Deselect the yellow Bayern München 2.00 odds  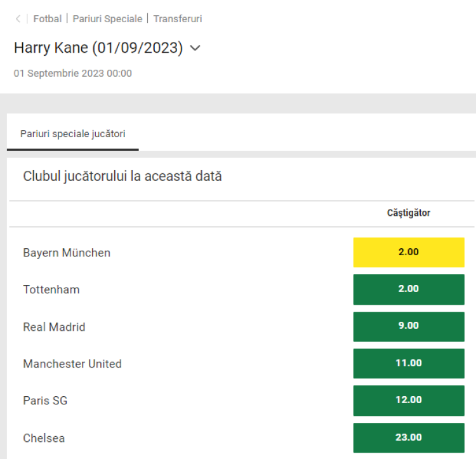tap(409, 252)
